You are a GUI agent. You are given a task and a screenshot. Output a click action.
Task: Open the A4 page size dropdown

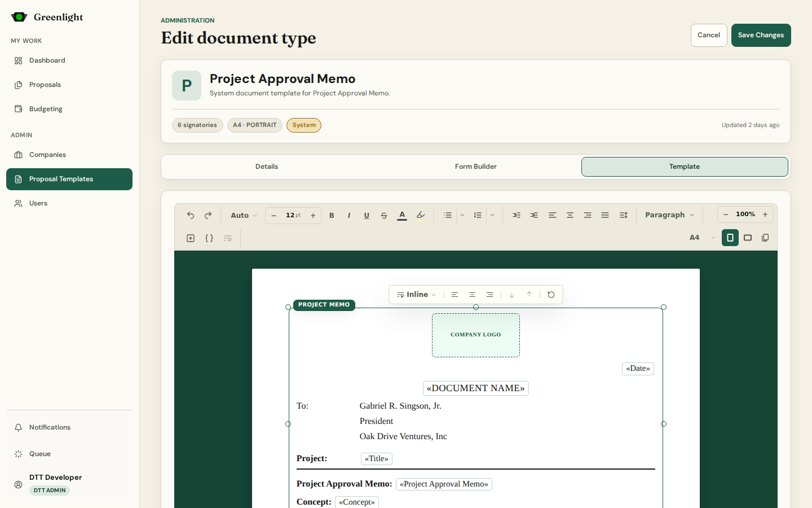[x=702, y=238]
